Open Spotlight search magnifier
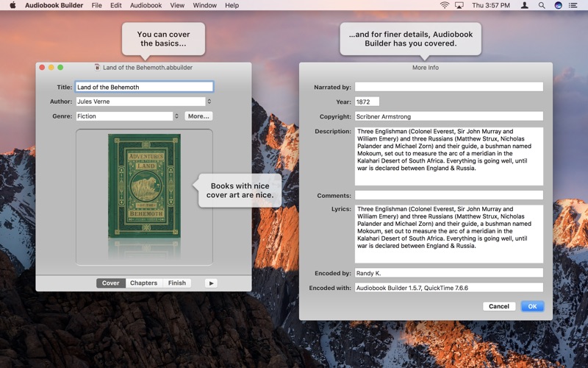Screen dimensions: 588x368 542,5
